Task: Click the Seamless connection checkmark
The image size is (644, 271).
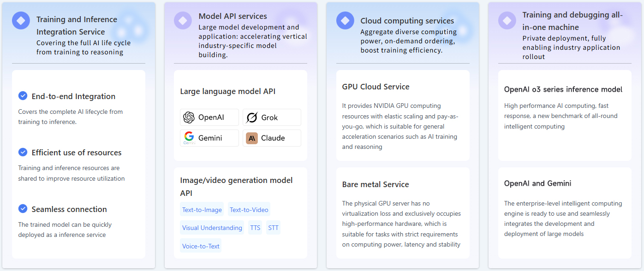Action: (23, 209)
